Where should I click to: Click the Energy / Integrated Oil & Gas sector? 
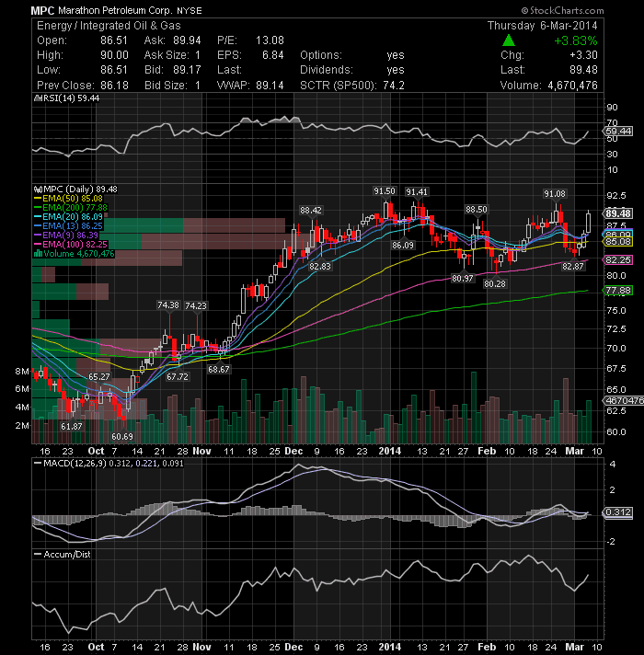[109, 26]
